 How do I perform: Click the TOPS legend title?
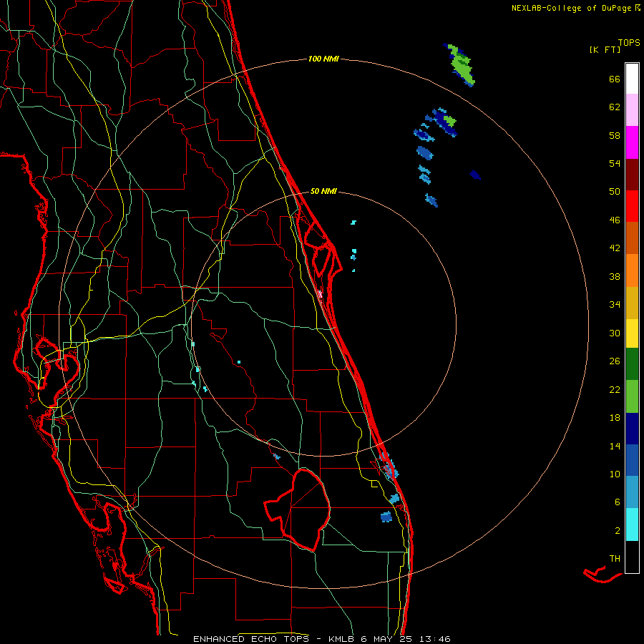click(x=629, y=42)
